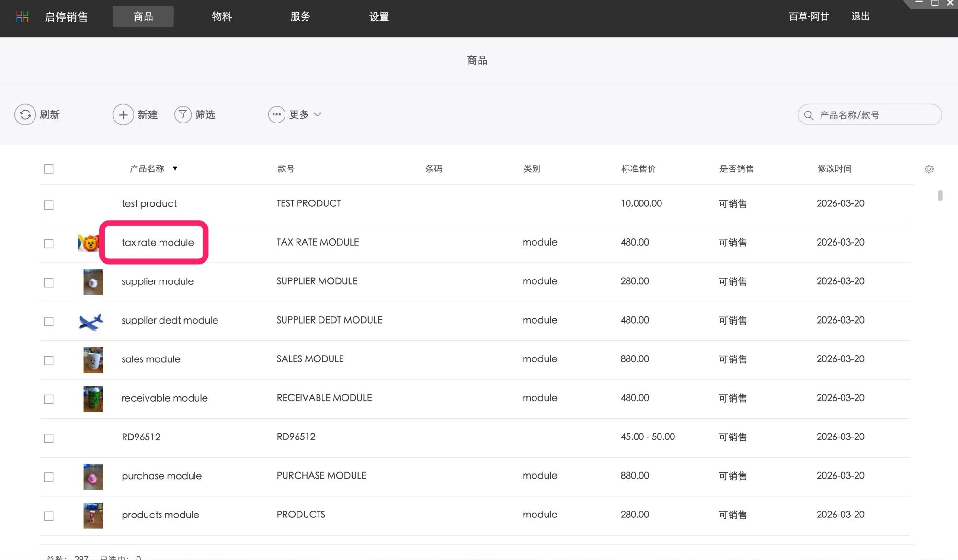
Task: Click the 百草-阿甘 user name
Action: (809, 17)
